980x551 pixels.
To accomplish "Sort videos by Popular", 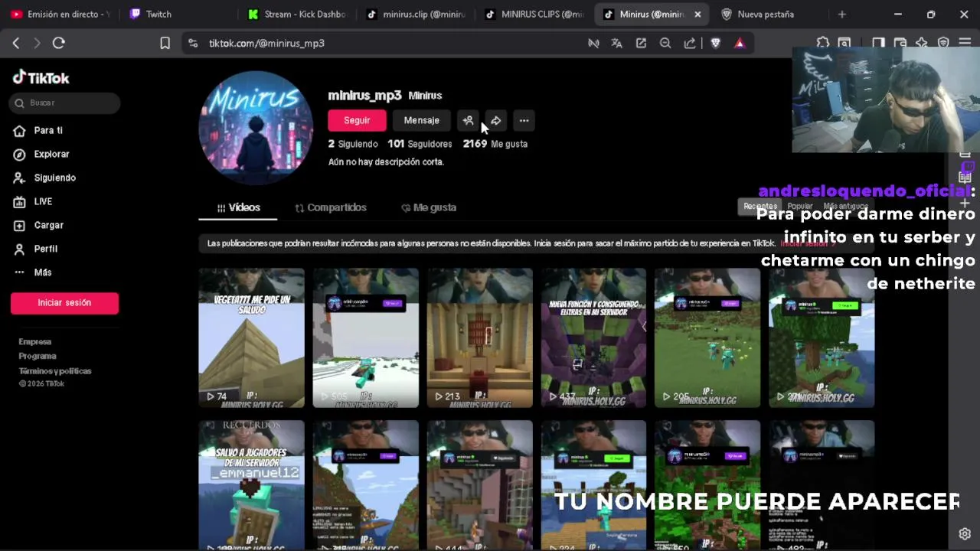I will (800, 207).
